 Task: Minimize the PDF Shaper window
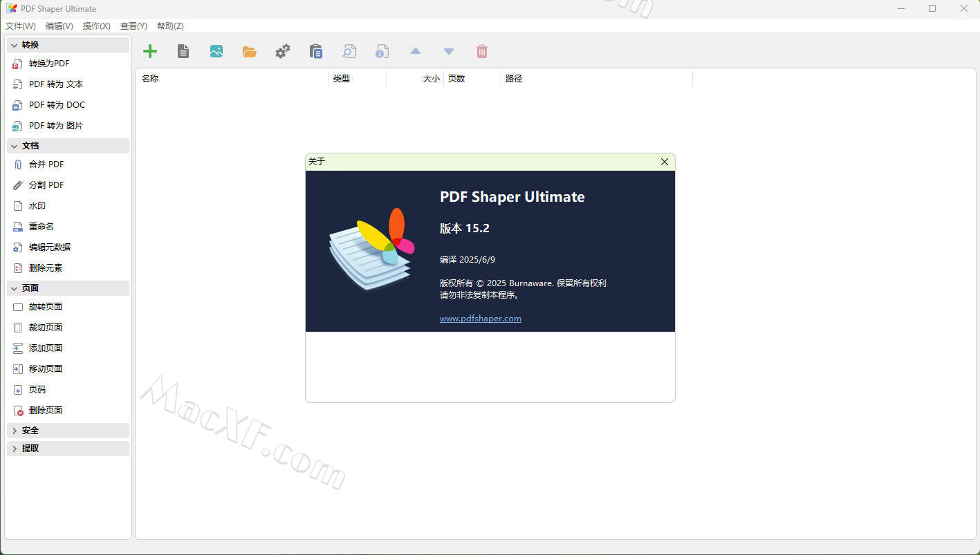coord(900,9)
